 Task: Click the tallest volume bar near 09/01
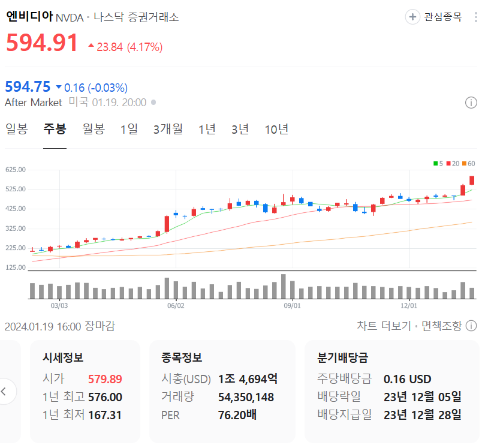pyautogui.click(x=284, y=286)
